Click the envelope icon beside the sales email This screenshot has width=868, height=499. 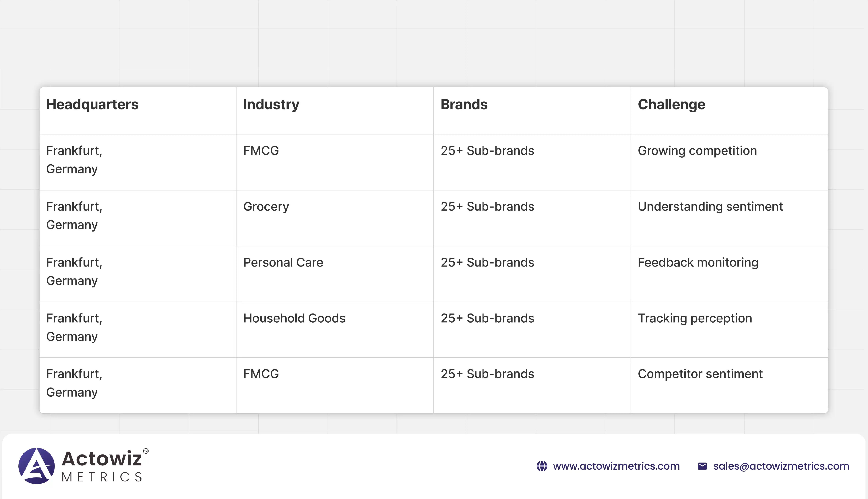(702, 466)
